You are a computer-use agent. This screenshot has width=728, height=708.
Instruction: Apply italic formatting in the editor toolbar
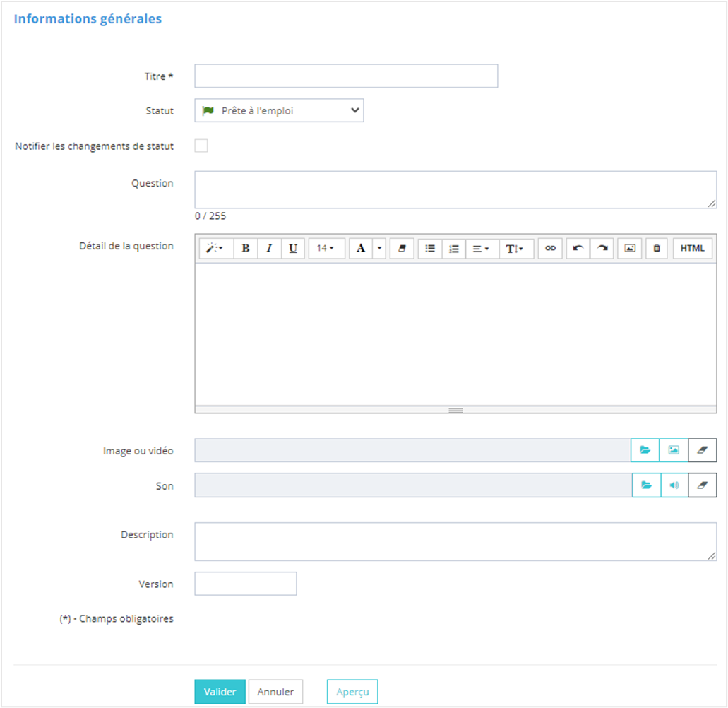pos(269,249)
